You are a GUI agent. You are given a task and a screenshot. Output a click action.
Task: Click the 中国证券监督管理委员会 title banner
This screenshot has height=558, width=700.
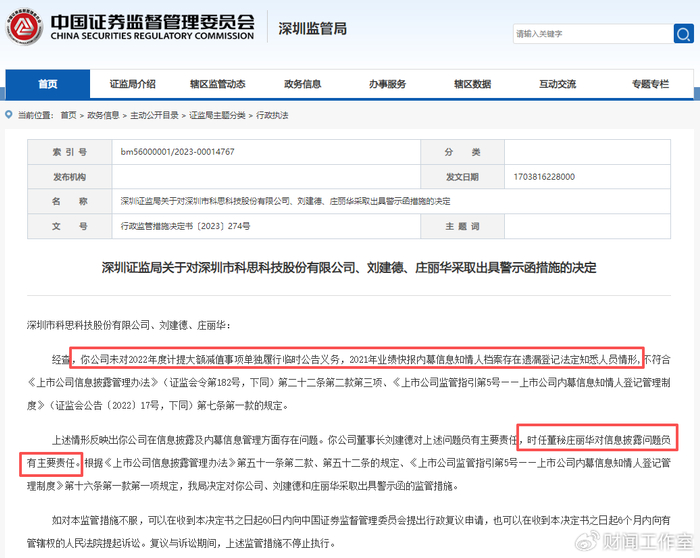coord(152,27)
